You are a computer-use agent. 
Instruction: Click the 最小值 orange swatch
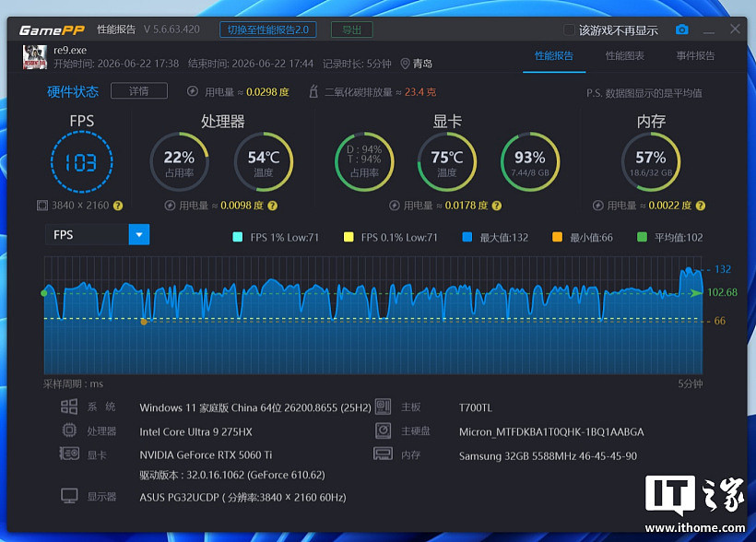[558, 237]
